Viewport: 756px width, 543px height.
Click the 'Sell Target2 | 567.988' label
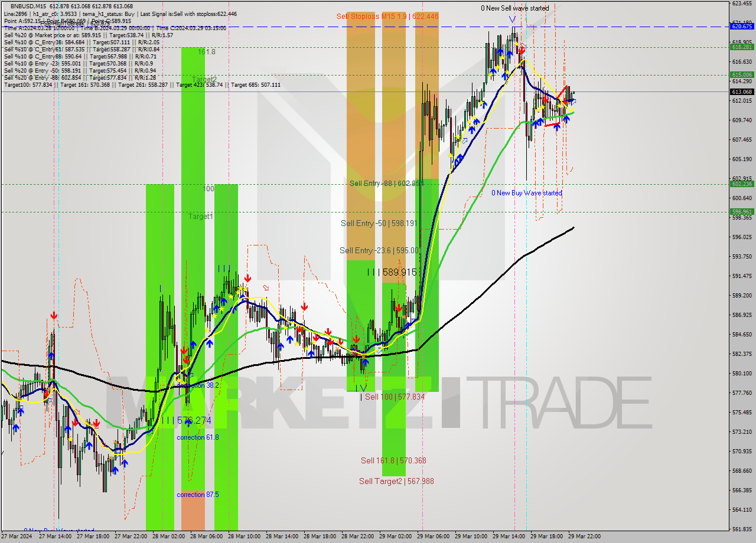396,481
